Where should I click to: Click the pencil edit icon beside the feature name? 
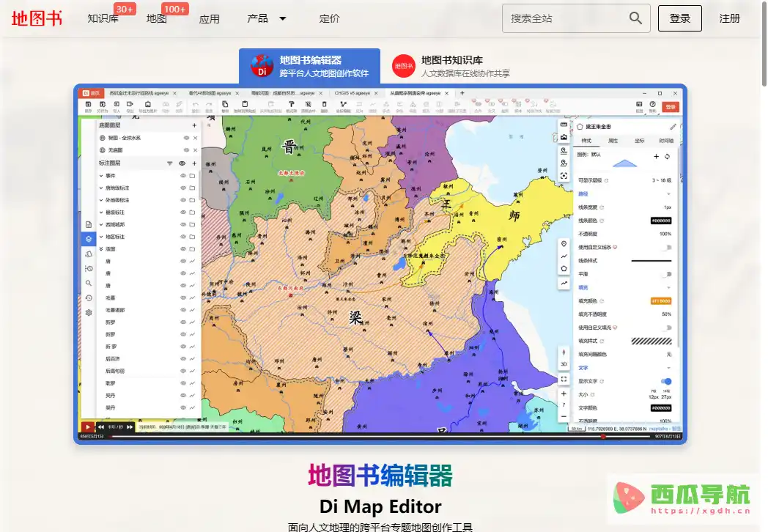pos(673,126)
